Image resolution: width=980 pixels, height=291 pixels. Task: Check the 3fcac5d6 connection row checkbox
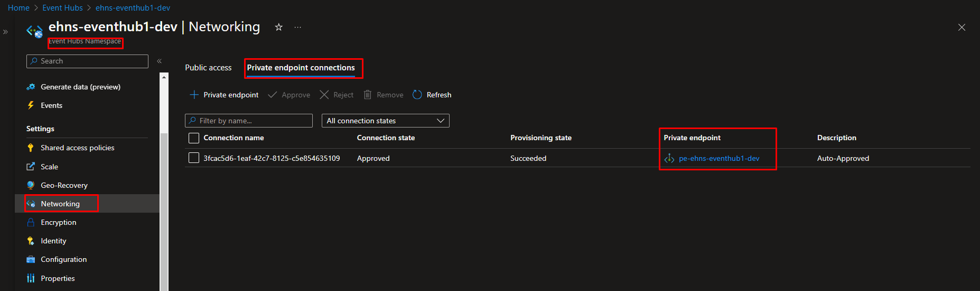point(194,158)
